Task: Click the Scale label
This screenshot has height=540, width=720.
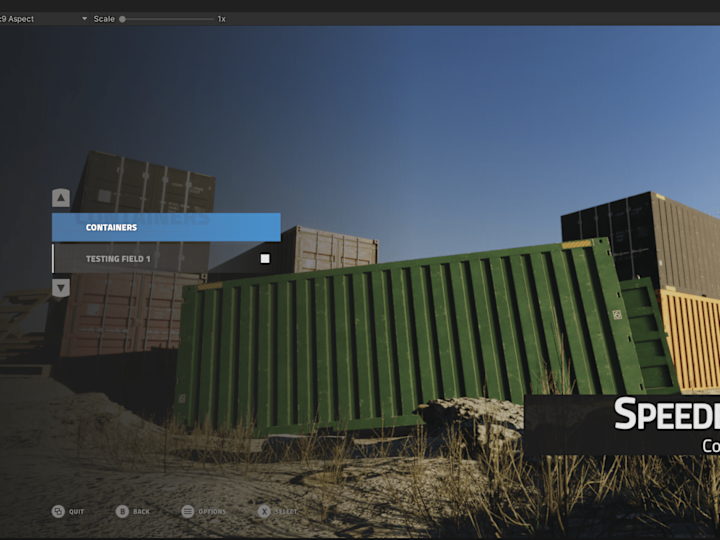Action: click(x=104, y=19)
